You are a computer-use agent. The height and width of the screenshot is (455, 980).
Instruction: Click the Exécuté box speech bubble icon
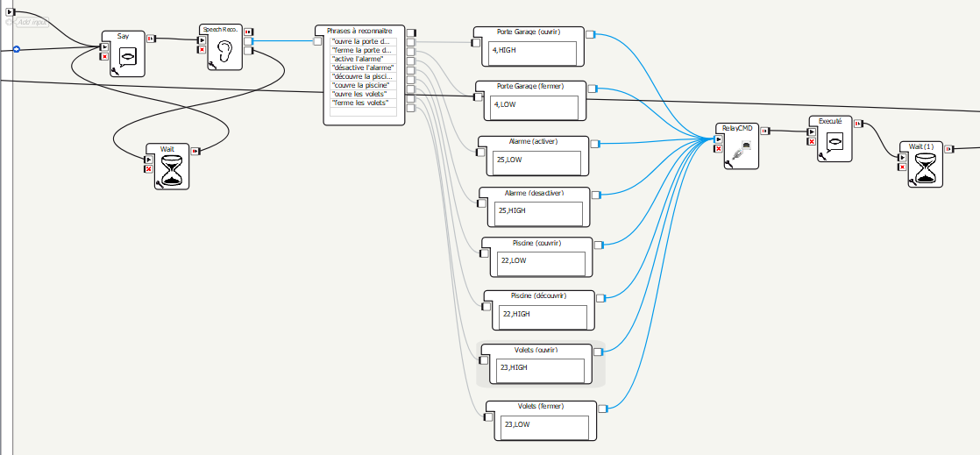835,141
